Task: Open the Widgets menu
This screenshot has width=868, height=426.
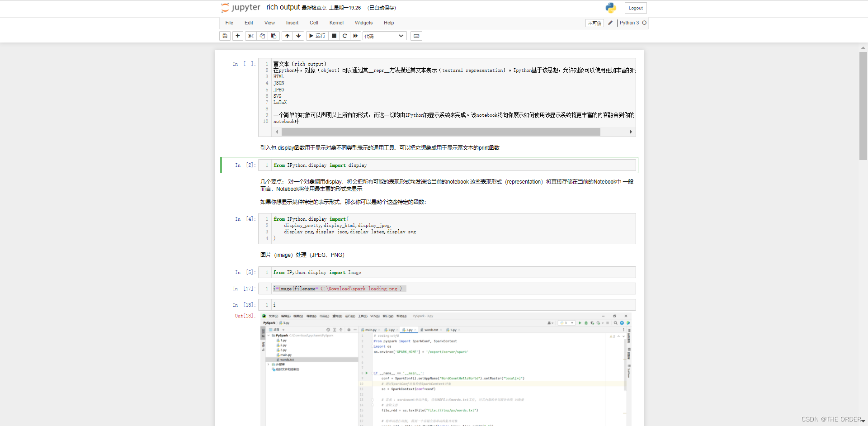Action: click(x=363, y=23)
